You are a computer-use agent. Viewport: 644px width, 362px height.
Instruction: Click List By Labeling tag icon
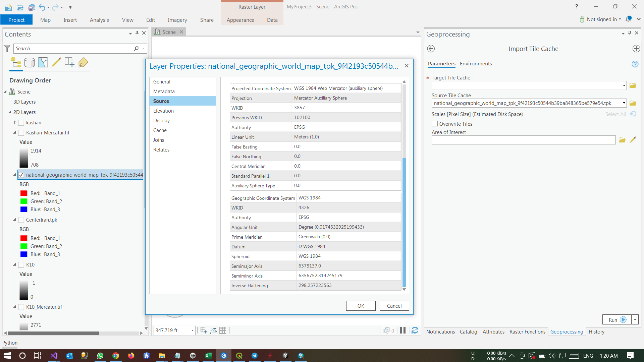pyautogui.click(x=83, y=63)
